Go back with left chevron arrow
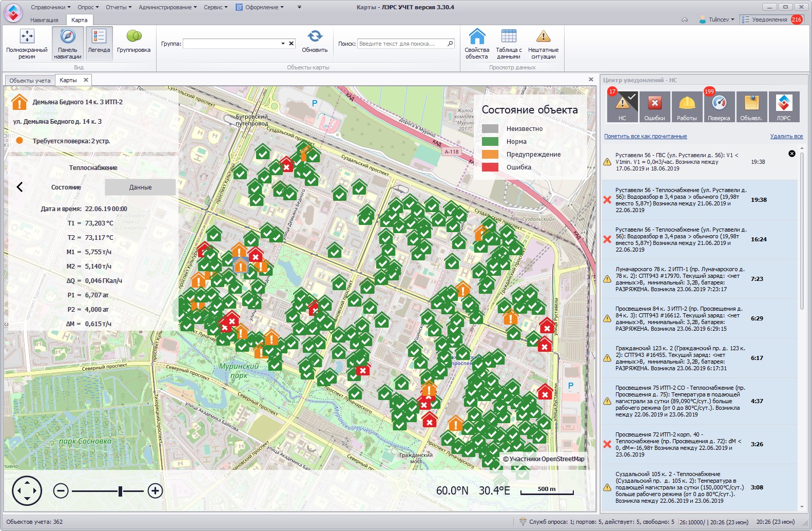 coord(20,187)
